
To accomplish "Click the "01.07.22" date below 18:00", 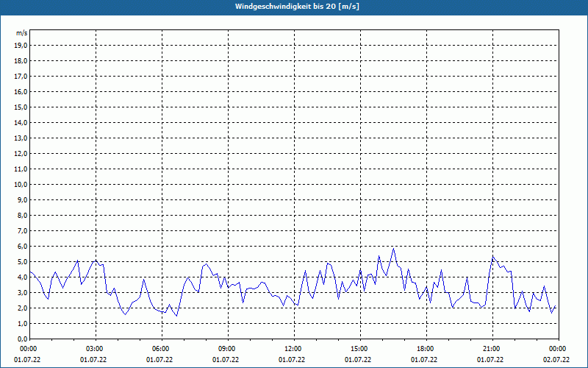I will pos(424,360).
